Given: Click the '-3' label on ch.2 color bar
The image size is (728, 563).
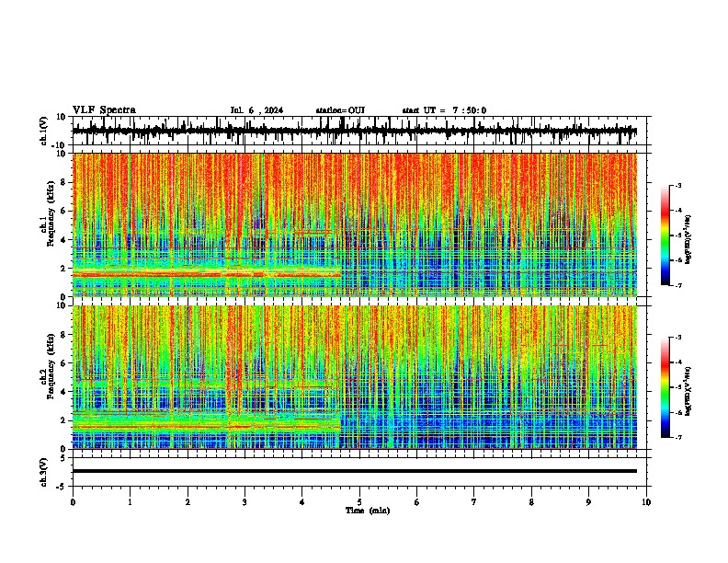Looking at the screenshot, I should pyautogui.click(x=678, y=338).
